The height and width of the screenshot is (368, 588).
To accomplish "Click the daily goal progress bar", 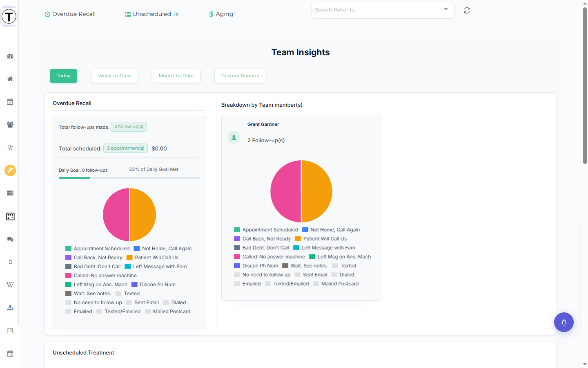I will pos(129,178).
